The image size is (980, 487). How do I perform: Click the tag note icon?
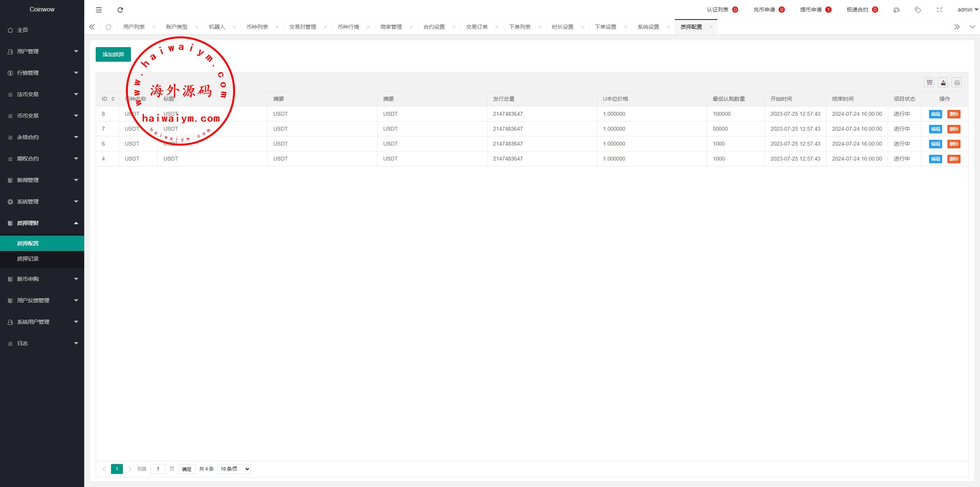point(918,10)
